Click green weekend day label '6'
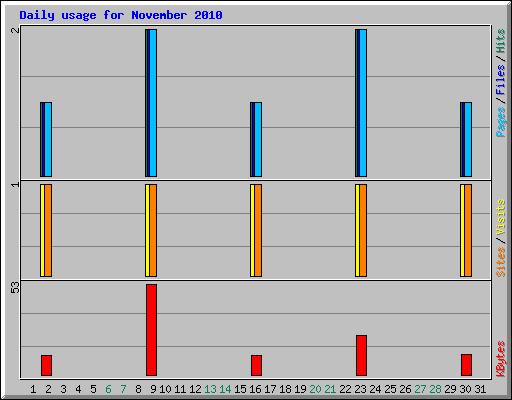 [x=108, y=389]
